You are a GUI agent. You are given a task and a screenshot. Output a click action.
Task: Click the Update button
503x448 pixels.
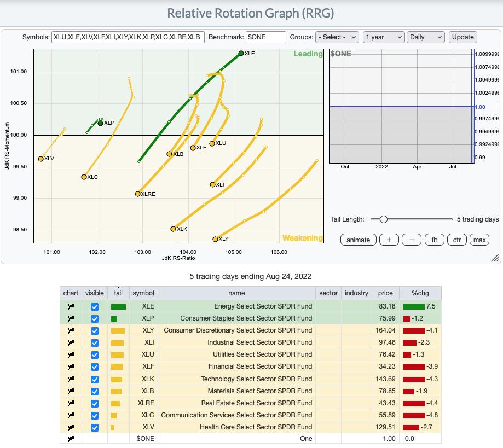[x=463, y=37]
